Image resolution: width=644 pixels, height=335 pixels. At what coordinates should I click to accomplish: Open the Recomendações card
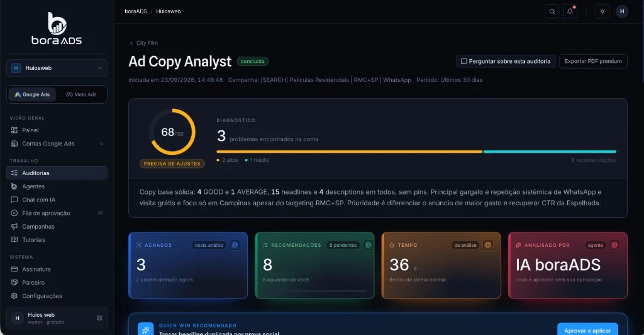314,266
